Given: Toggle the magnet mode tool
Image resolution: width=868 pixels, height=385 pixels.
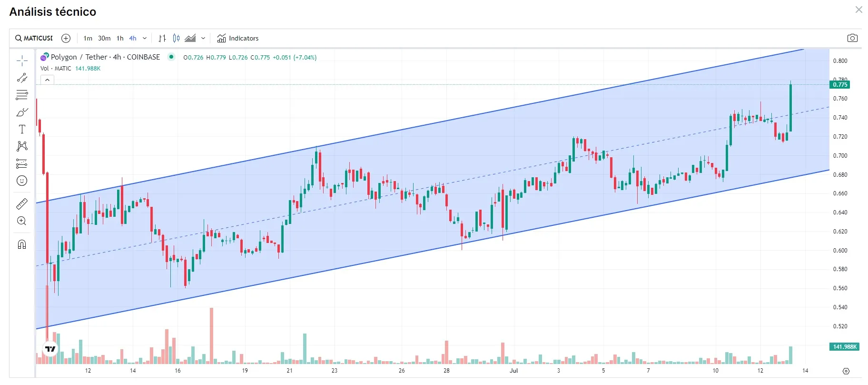Looking at the screenshot, I should tap(22, 244).
